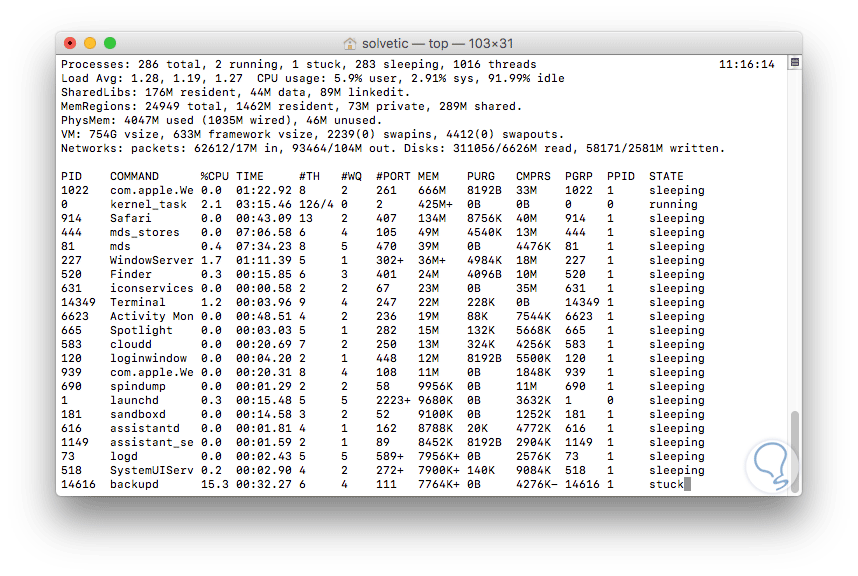Click the 126/4 thread count of kernel_task
Screen dimensions: 858x576
click(x=316, y=204)
